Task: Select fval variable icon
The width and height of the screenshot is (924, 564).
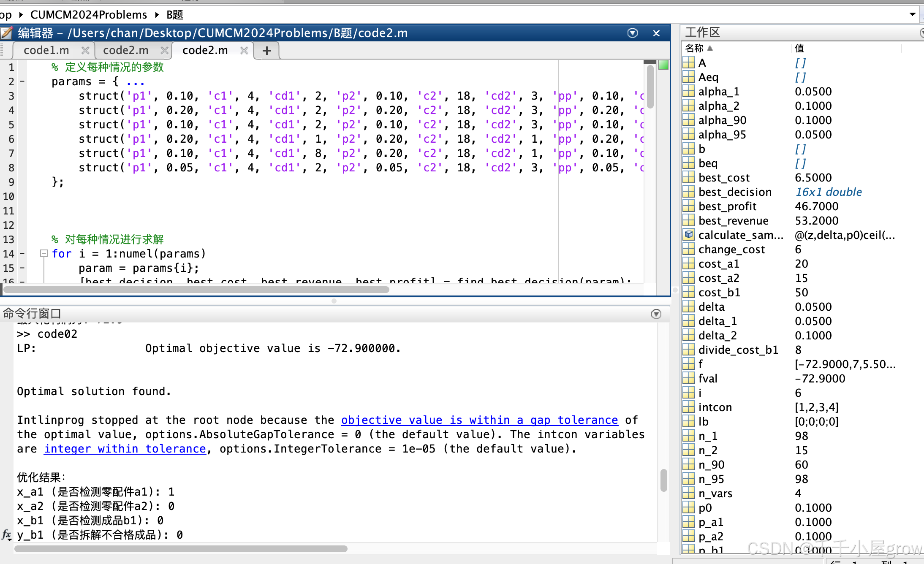Action: tap(689, 378)
